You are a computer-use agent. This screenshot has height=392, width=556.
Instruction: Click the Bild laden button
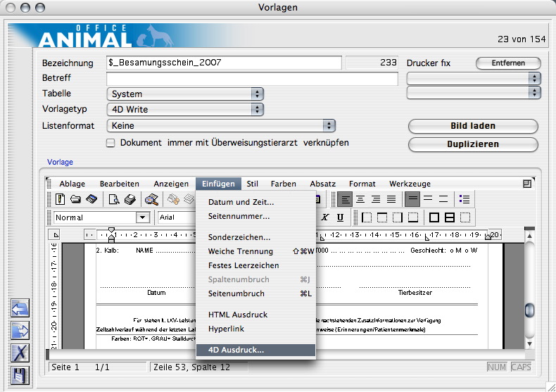(472, 127)
